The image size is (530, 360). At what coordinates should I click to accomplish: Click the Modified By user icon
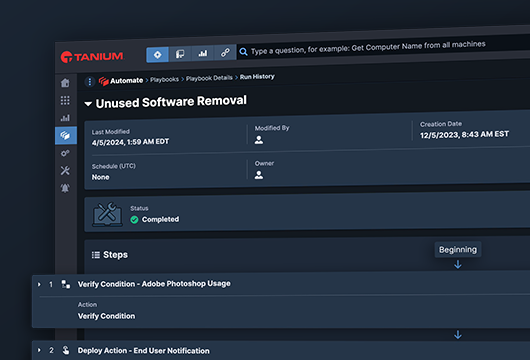259,140
